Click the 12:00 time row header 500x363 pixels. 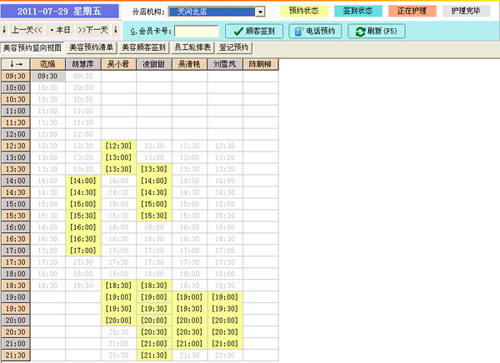pos(16,134)
